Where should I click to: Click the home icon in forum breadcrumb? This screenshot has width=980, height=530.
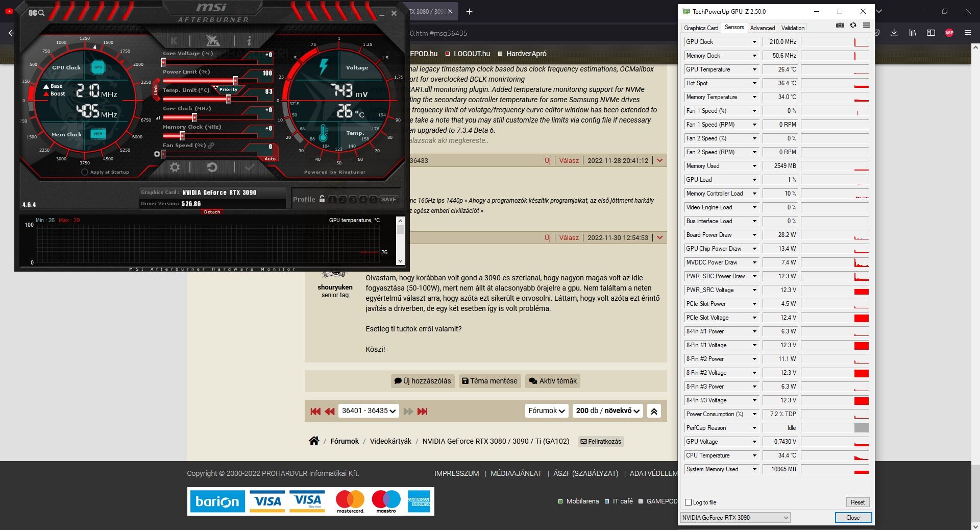point(314,441)
